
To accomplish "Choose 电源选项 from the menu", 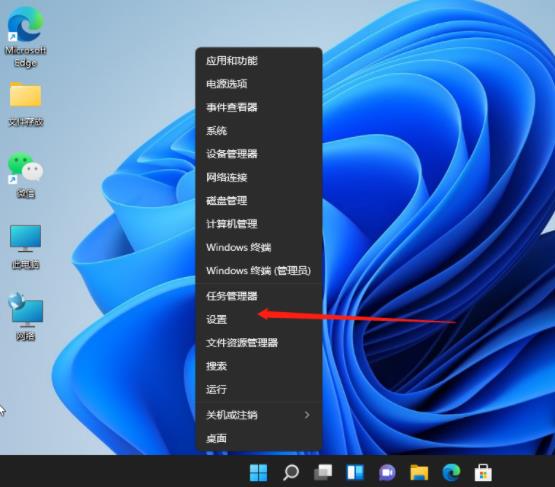I will tap(259, 84).
